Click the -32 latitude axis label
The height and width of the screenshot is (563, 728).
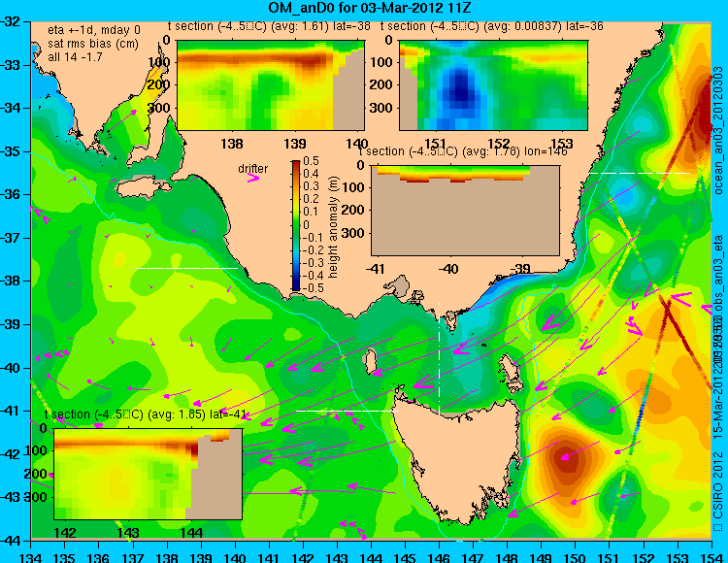(x=11, y=21)
